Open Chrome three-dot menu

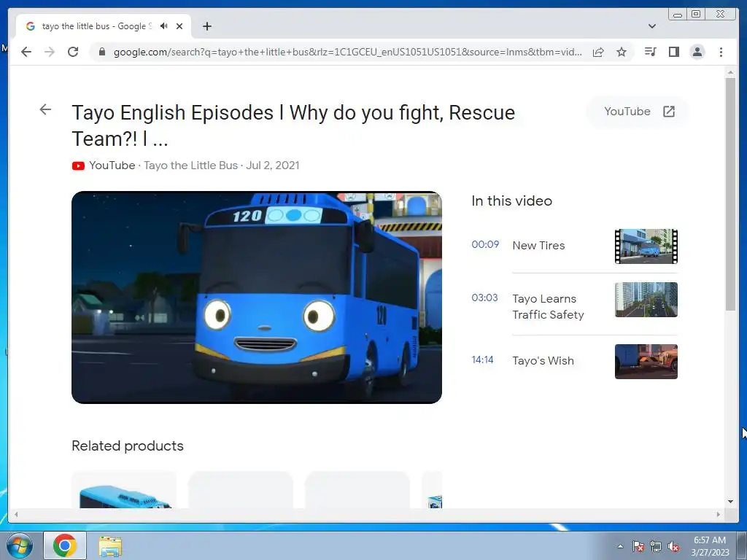click(x=721, y=52)
